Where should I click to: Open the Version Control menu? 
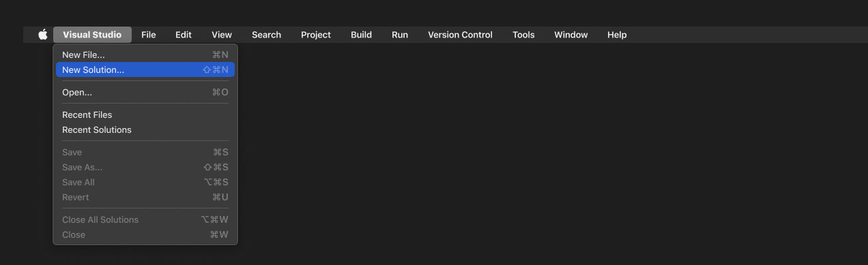click(460, 35)
